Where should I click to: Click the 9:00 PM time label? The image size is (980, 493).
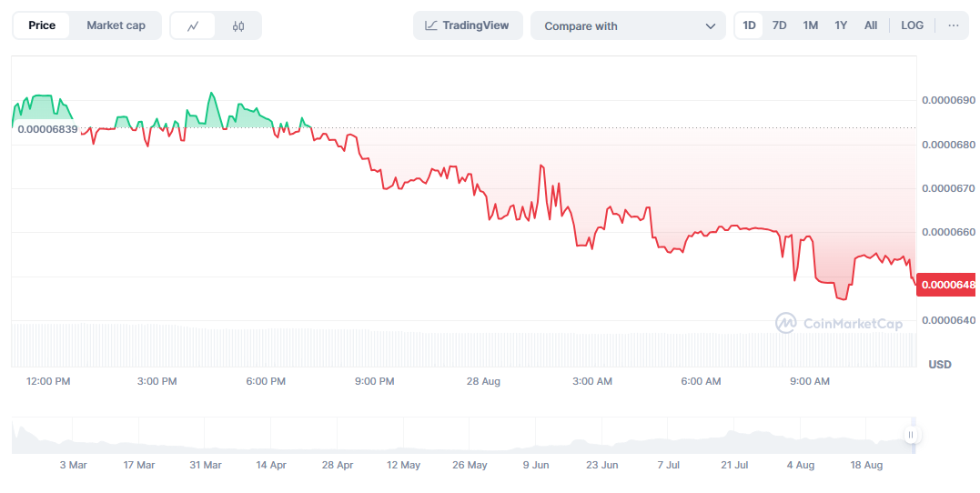tap(374, 381)
